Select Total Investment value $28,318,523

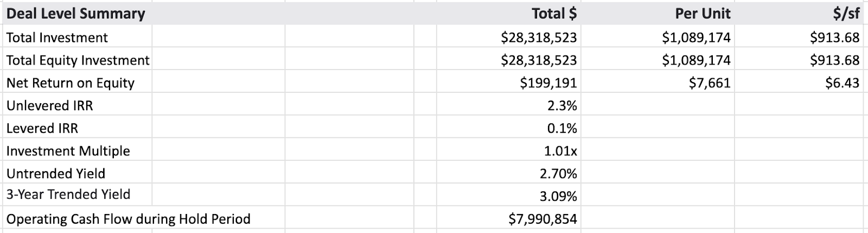click(x=497, y=37)
